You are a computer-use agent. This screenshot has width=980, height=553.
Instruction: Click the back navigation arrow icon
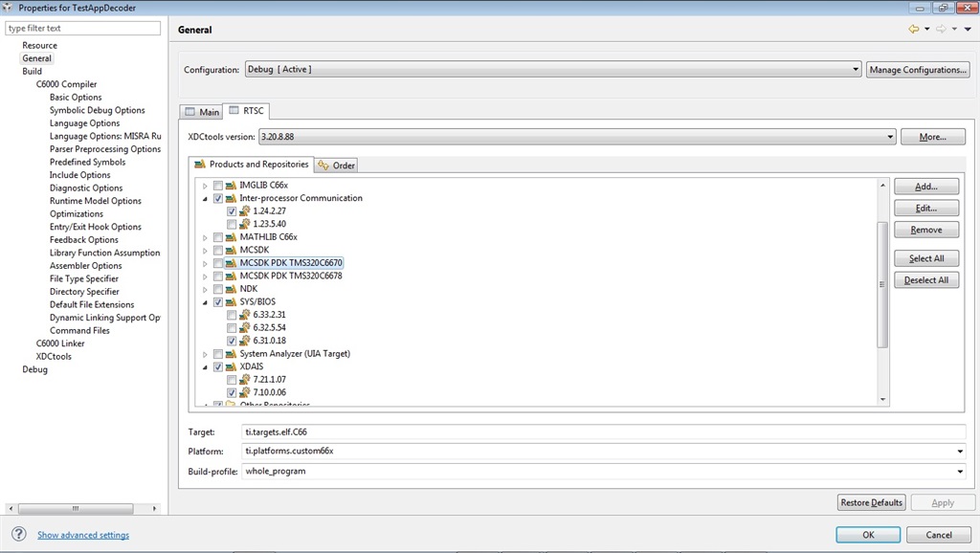pos(914,30)
